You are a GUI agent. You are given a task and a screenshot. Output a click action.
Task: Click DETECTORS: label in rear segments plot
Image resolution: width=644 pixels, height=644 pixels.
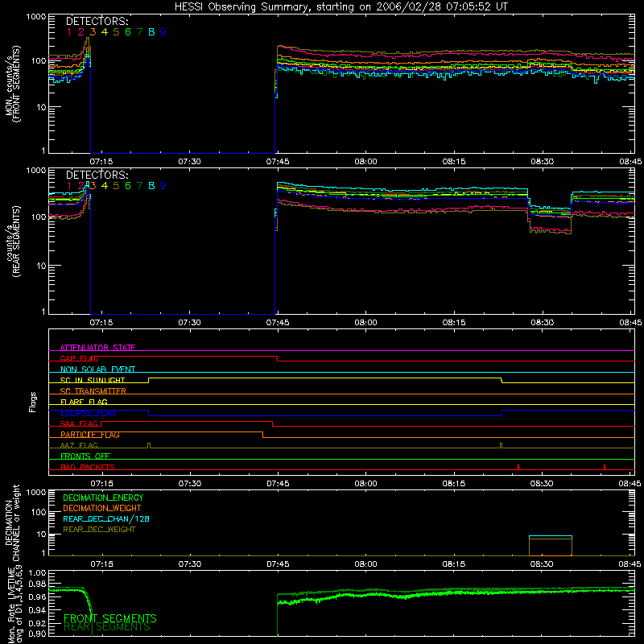(97, 175)
